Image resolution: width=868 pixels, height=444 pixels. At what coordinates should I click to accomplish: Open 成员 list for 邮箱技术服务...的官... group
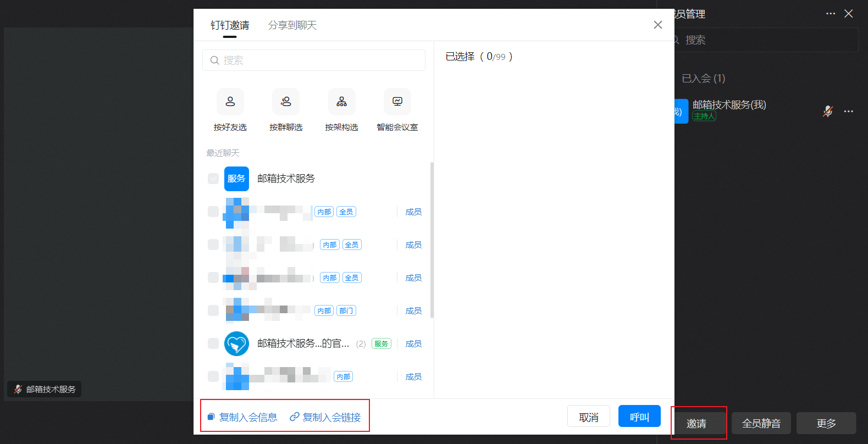pos(413,344)
